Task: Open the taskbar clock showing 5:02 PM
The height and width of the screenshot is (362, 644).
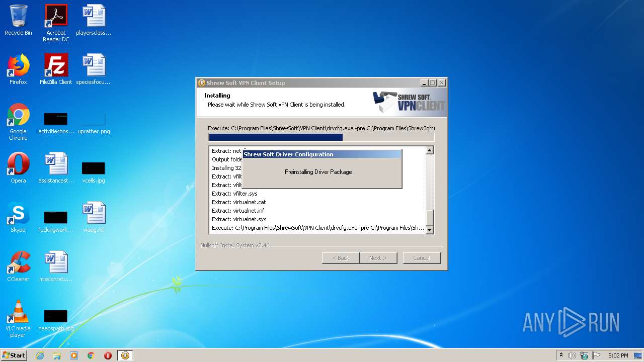Action: 618,355
